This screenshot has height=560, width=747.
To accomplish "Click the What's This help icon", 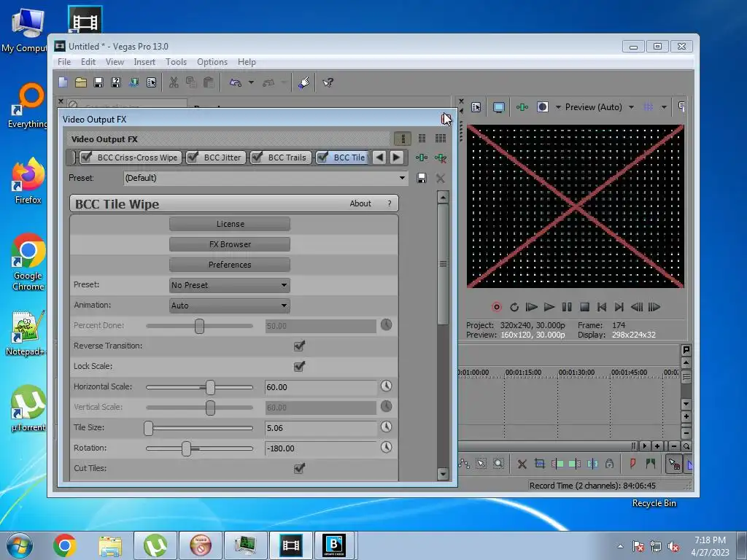I will pos(328,82).
